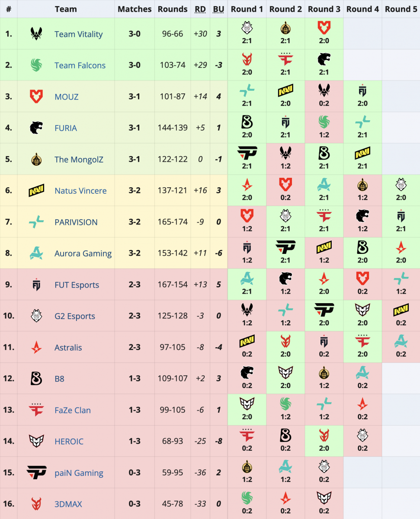The image size is (420, 519).
Task: Open the FUT Esports team link
Action: coord(77,285)
